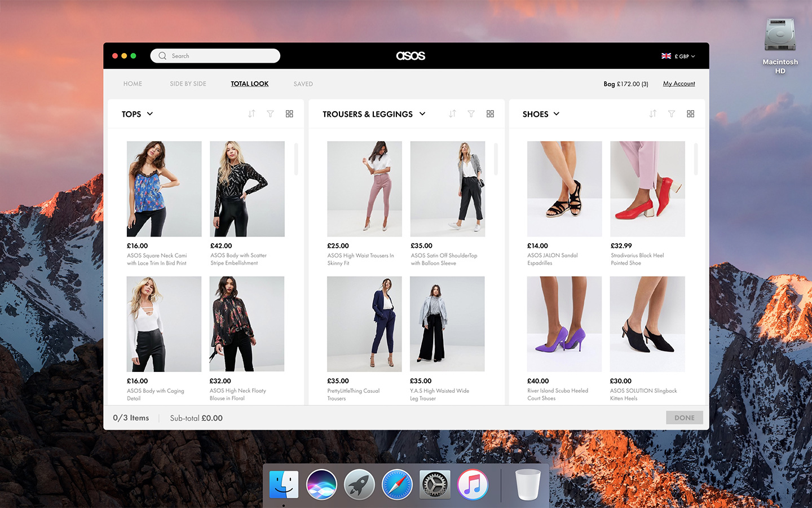The width and height of the screenshot is (812, 508).
Task: Switch Shoes column to grid view
Action: tap(691, 113)
